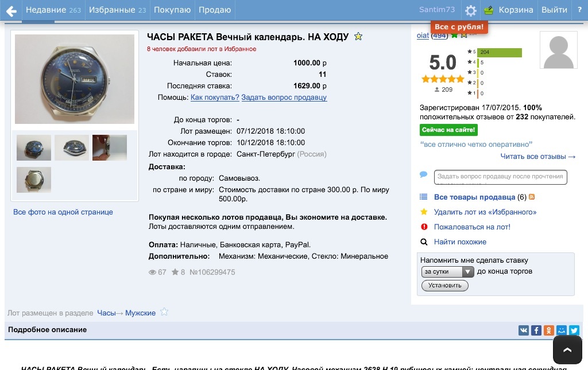Image resolution: width=588 pixels, height=370 pixels.
Task: Share the lot on Twitter
Action: point(574,330)
